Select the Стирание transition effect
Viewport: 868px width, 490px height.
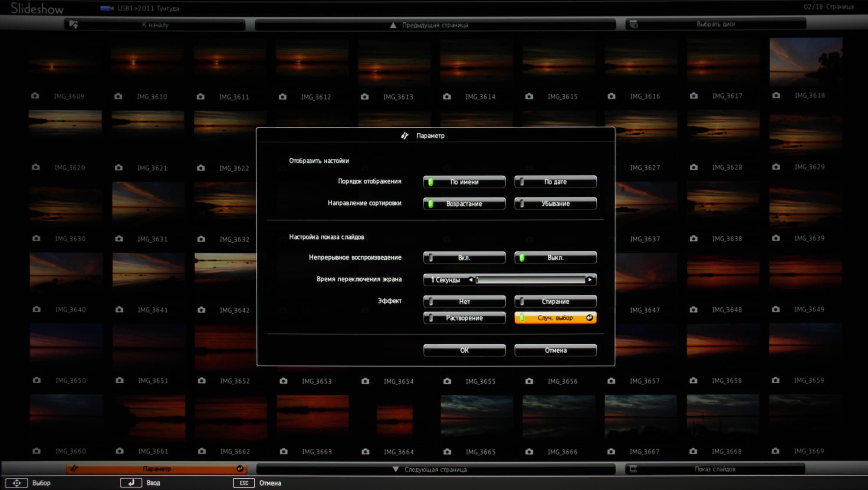(555, 301)
